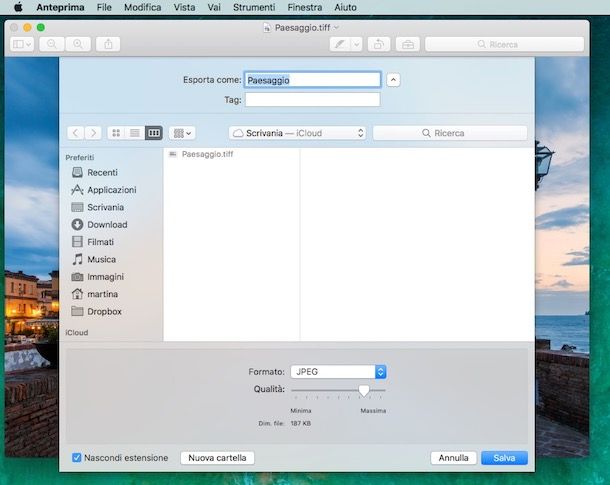The image size is (610, 485).
Task: Select Download in the sidebar
Action: click(x=100, y=224)
